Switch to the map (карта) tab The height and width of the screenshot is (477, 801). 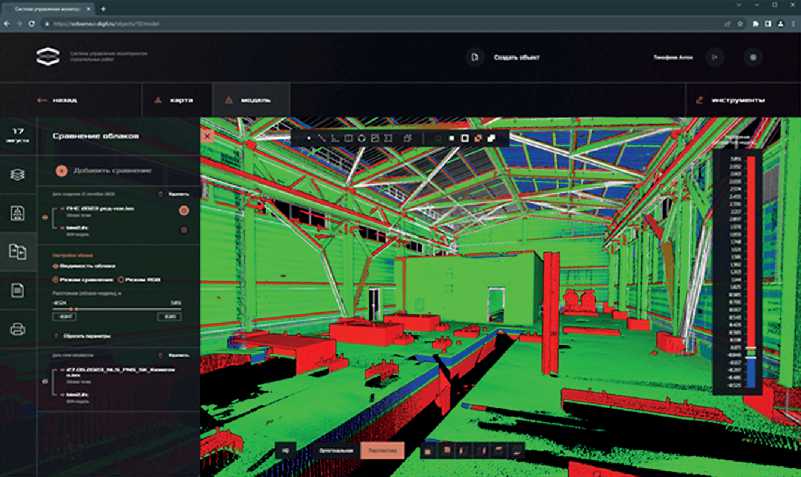(x=174, y=100)
